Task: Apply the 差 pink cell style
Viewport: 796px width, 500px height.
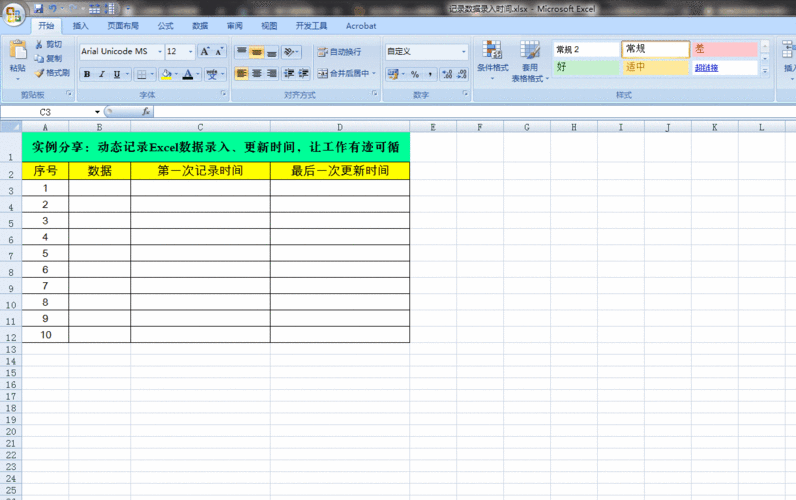Action: point(725,49)
